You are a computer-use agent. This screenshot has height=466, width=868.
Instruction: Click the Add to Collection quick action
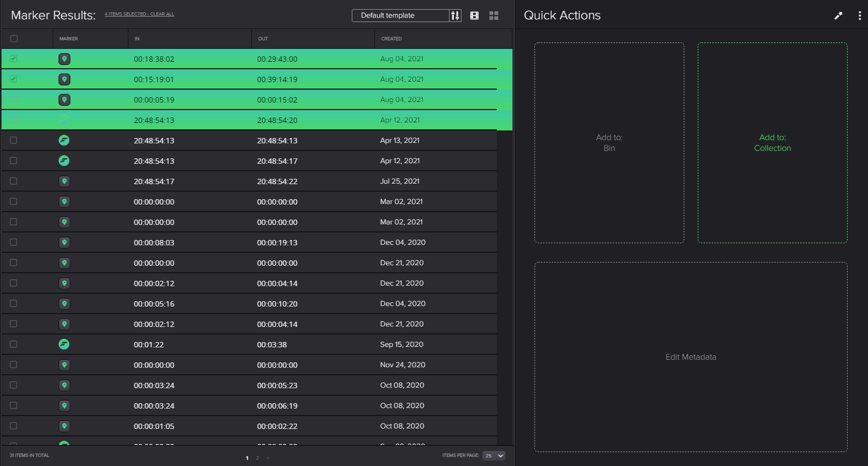772,143
